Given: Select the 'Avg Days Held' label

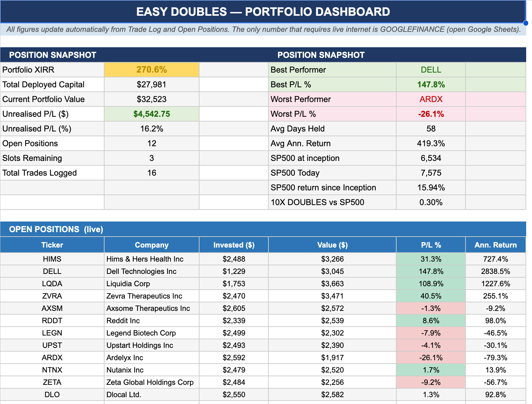Looking at the screenshot, I should click(332, 129).
